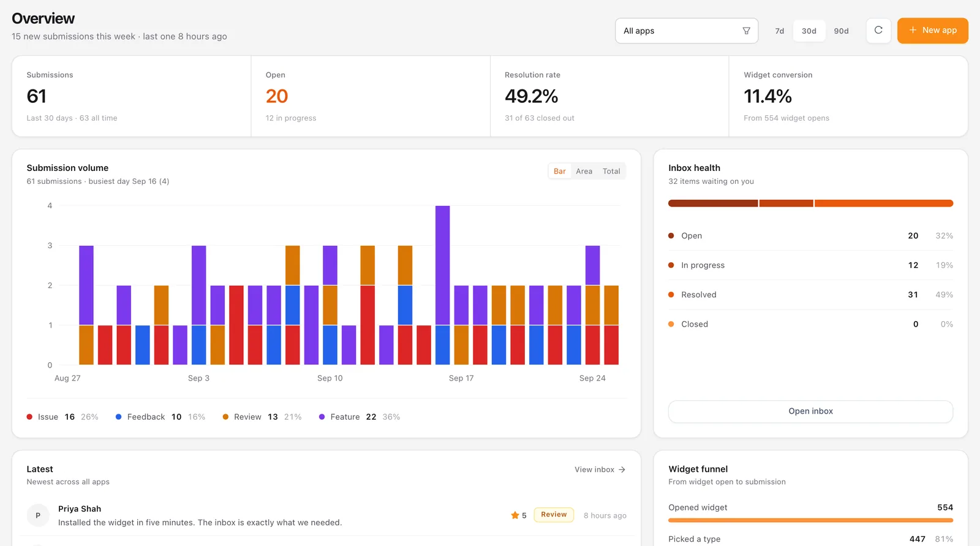The width and height of the screenshot is (980, 546).
Task: Select the Closed row showing 0
Action: pyautogui.click(x=810, y=324)
